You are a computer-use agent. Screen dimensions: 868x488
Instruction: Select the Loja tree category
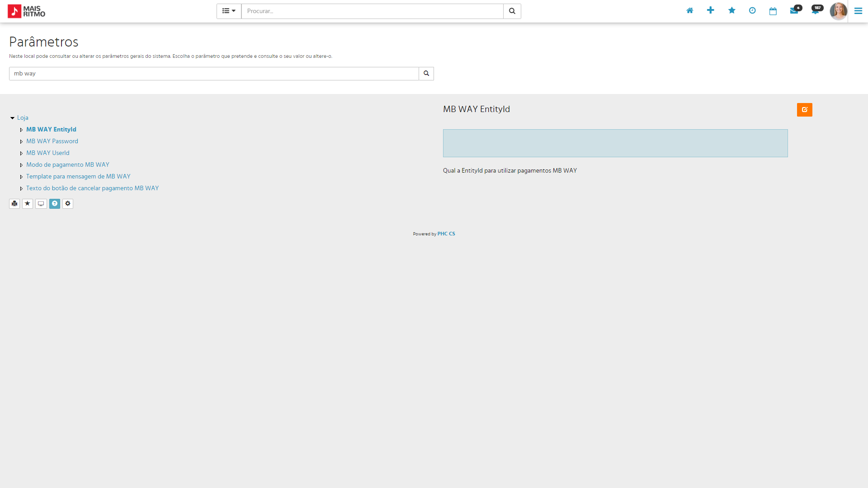coord(23,118)
